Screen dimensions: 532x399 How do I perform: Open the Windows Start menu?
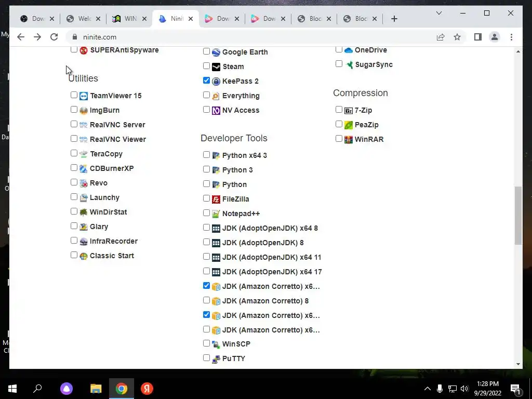point(12,389)
